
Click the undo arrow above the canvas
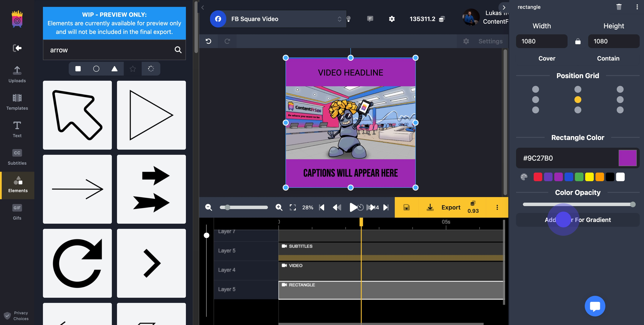[x=209, y=41]
